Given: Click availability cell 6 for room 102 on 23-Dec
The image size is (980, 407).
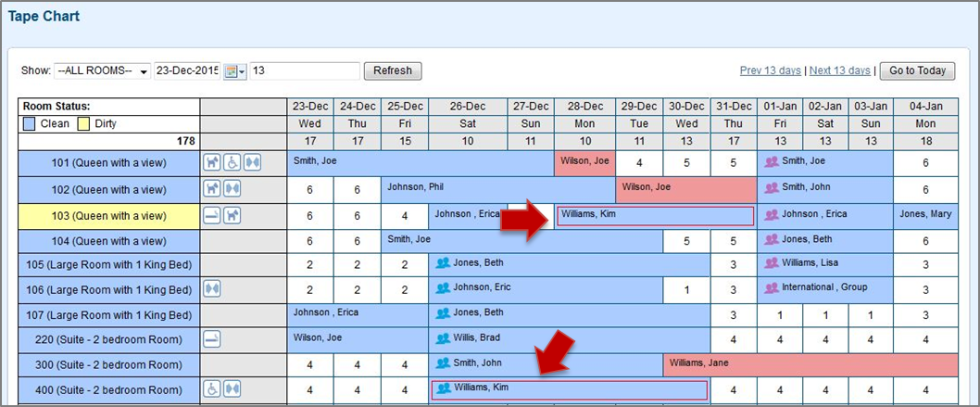Looking at the screenshot, I should click(x=310, y=189).
